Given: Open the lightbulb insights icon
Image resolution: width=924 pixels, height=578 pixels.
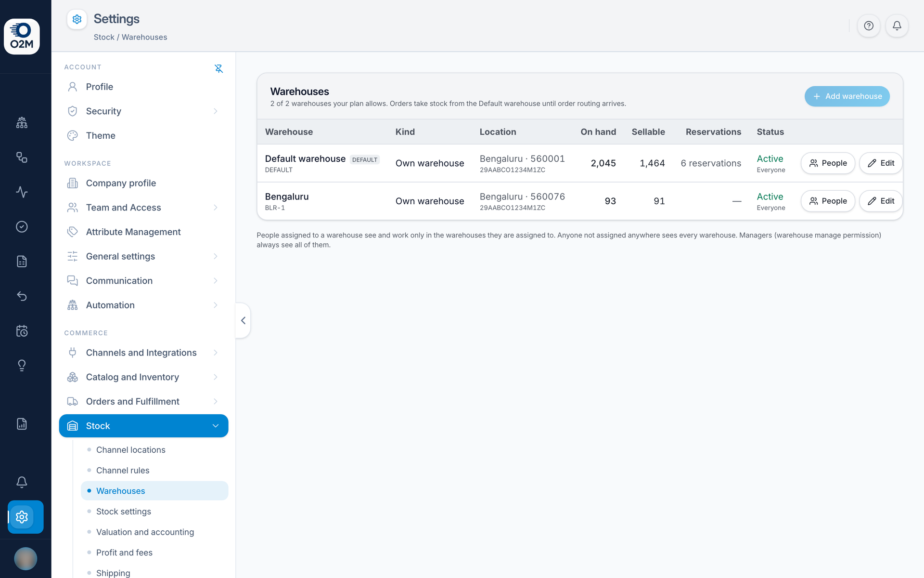Looking at the screenshot, I should tap(22, 366).
